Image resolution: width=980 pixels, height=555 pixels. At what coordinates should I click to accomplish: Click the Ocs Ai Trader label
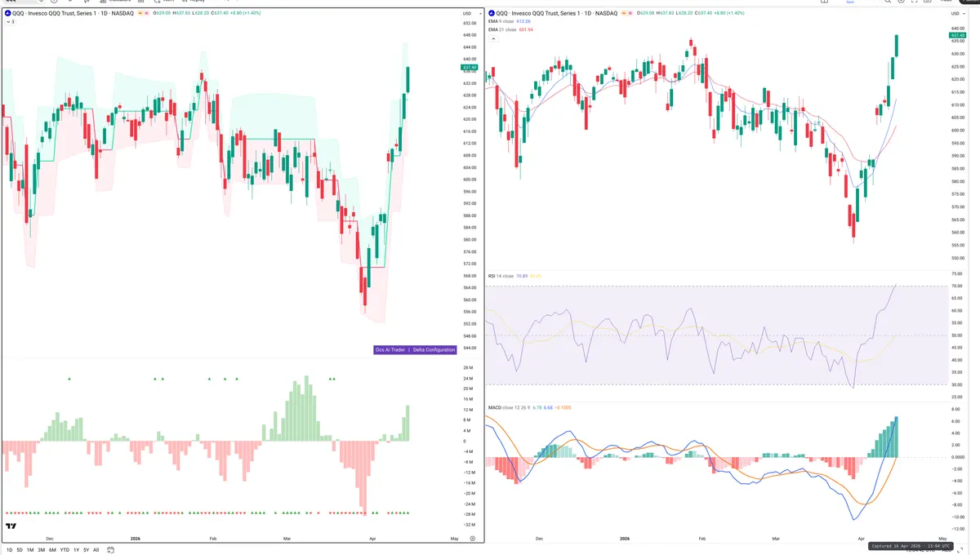(390, 349)
